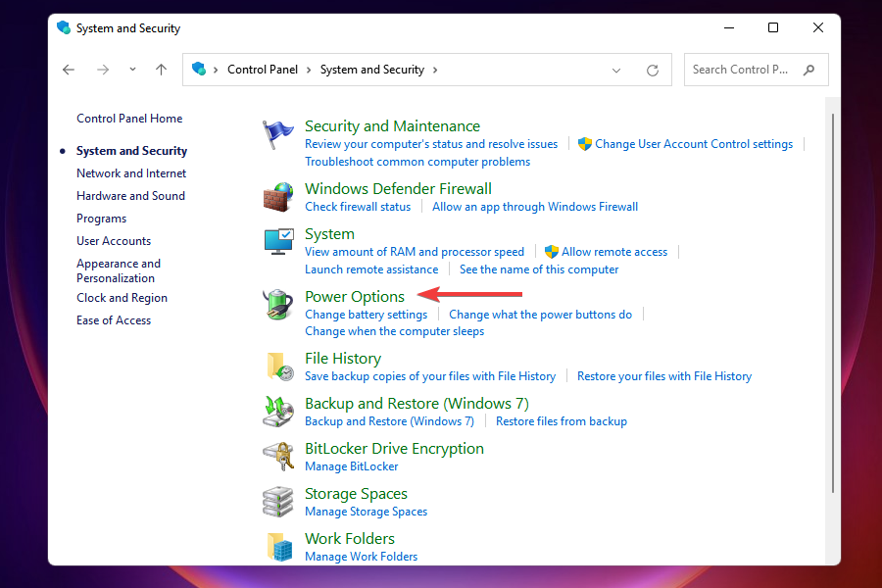Maximize the System and Security window
The image size is (882, 588).
pos(773,27)
